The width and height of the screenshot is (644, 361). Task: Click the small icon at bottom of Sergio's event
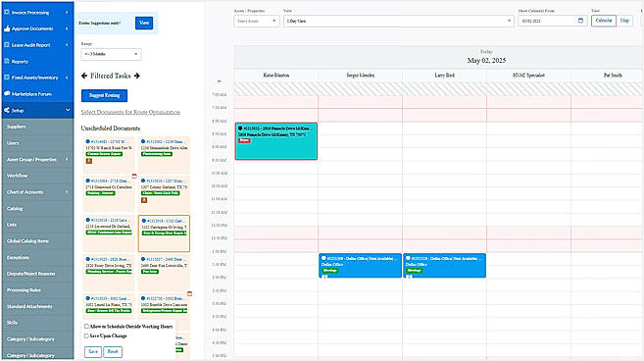(324, 277)
